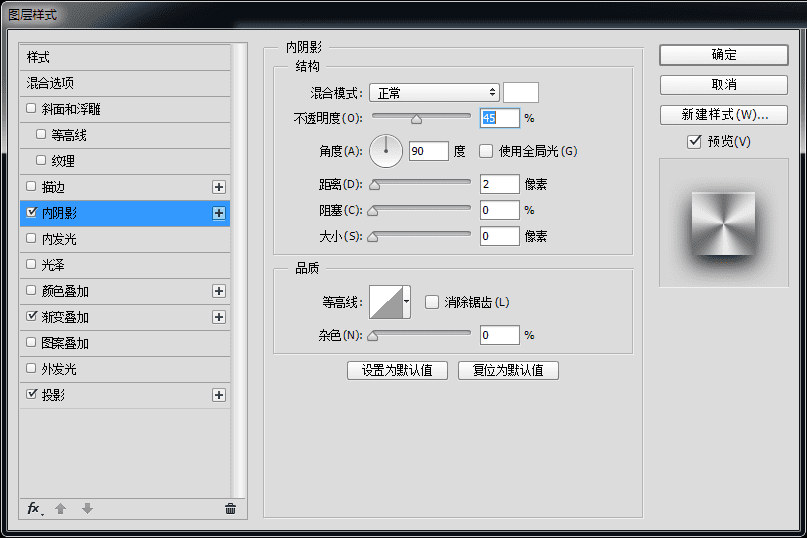Move effect up with the up arrow icon
This screenshot has width=807, height=538.
click(x=60, y=509)
